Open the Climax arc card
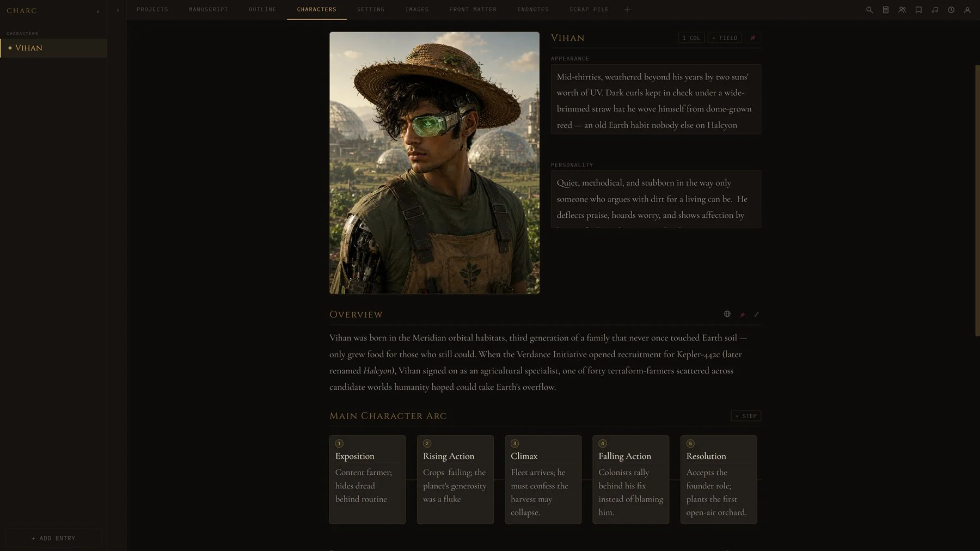Viewport: 980px width, 551px height. click(543, 479)
